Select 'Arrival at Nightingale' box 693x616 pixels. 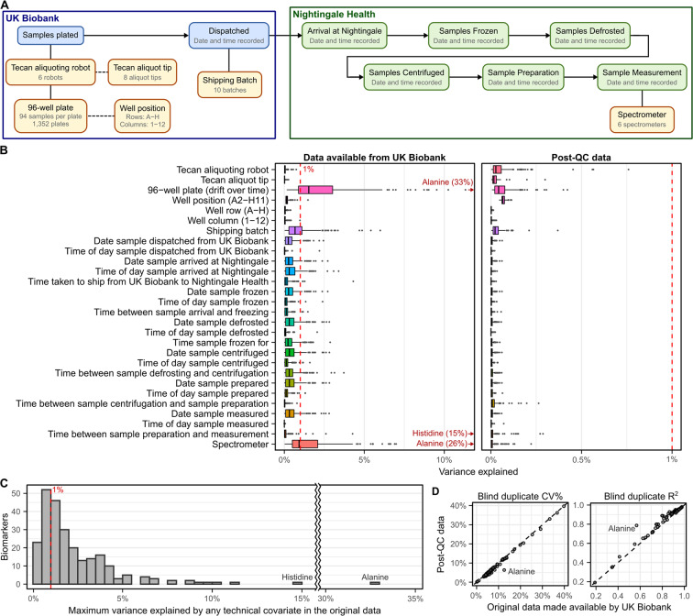click(x=345, y=36)
